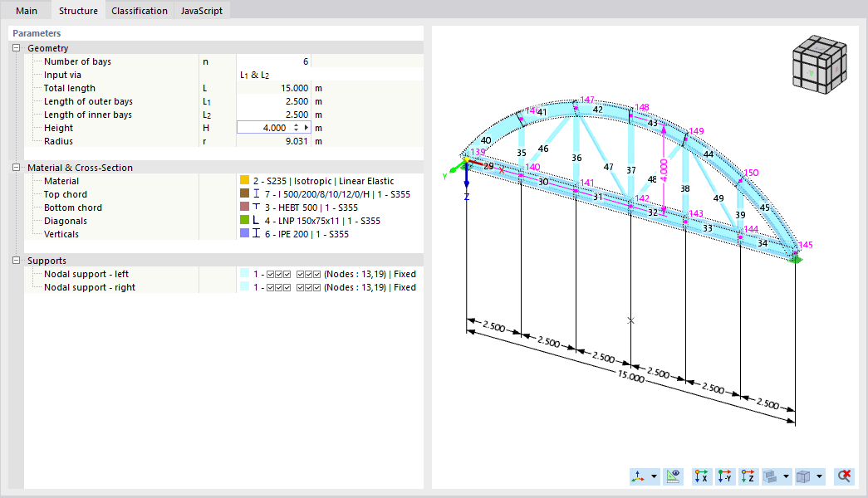
Task: Open the Classification tab
Action: click(x=140, y=11)
